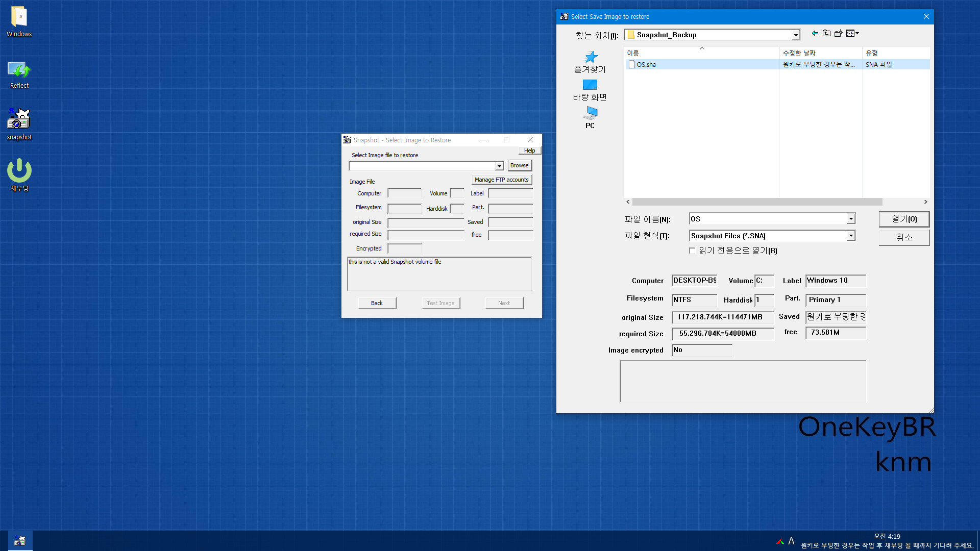Go up one folder level icon
This screenshot has height=551, width=980.
point(826,34)
